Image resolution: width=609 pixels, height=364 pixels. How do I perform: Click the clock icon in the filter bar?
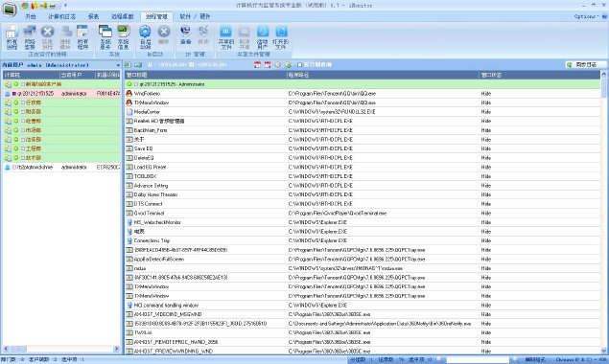pyautogui.click(x=278, y=65)
